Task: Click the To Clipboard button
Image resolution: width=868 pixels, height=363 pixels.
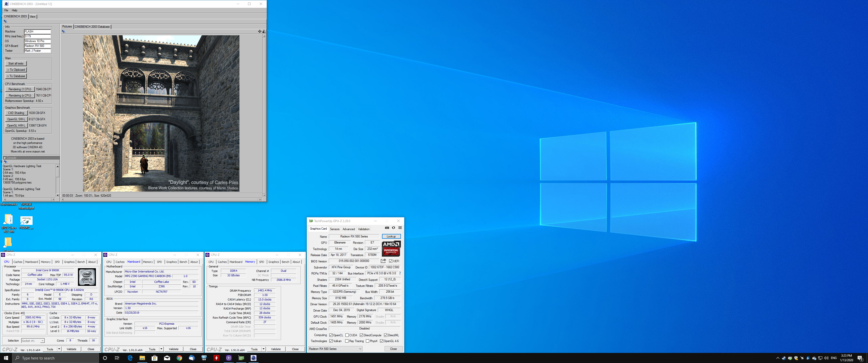Action: point(16,70)
